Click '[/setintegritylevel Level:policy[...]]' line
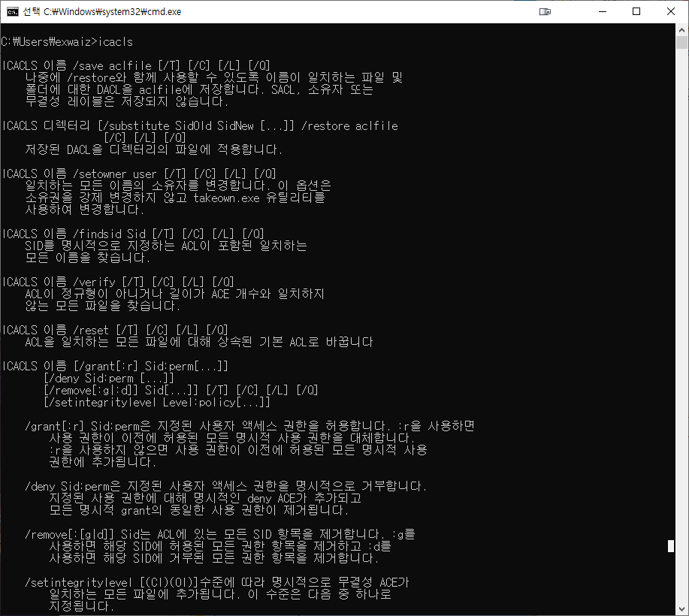The height and width of the screenshot is (616, 689). (x=157, y=402)
